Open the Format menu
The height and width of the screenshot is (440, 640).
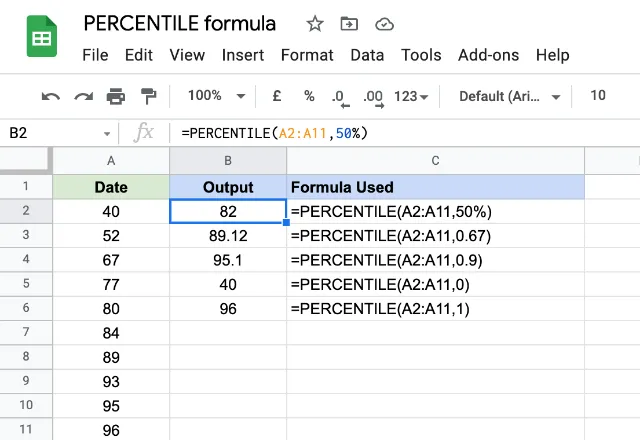pyautogui.click(x=307, y=55)
